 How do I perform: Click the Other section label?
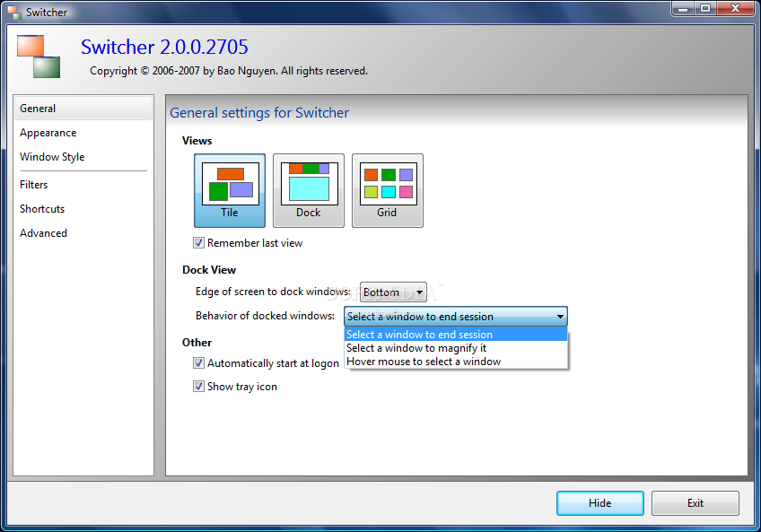pyautogui.click(x=197, y=343)
